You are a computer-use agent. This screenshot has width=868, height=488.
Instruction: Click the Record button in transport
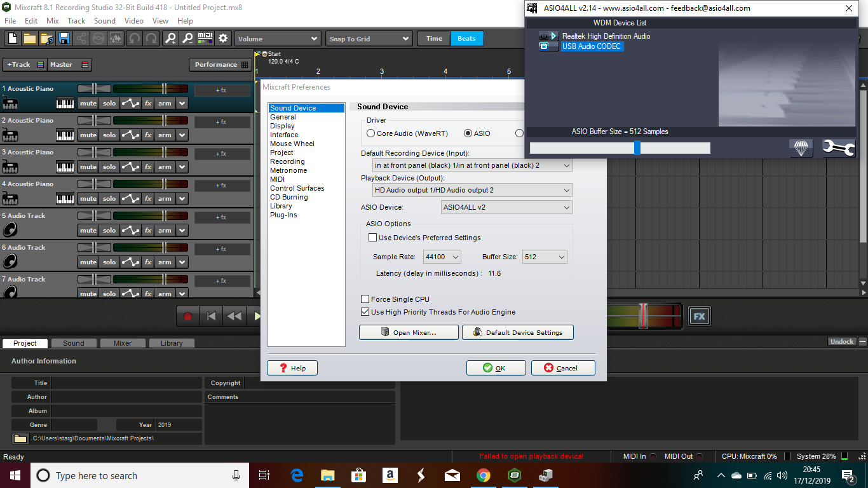pyautogui.click(x=187, y=316)
